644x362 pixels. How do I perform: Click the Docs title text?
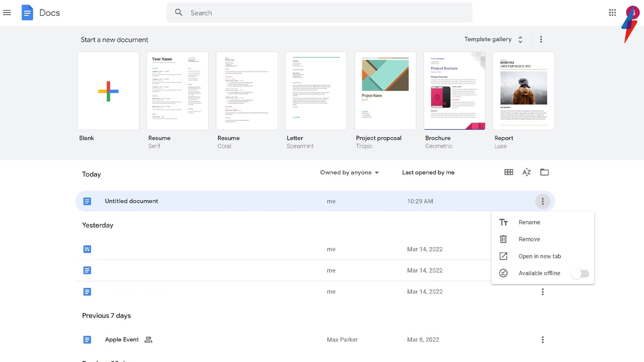50,13
